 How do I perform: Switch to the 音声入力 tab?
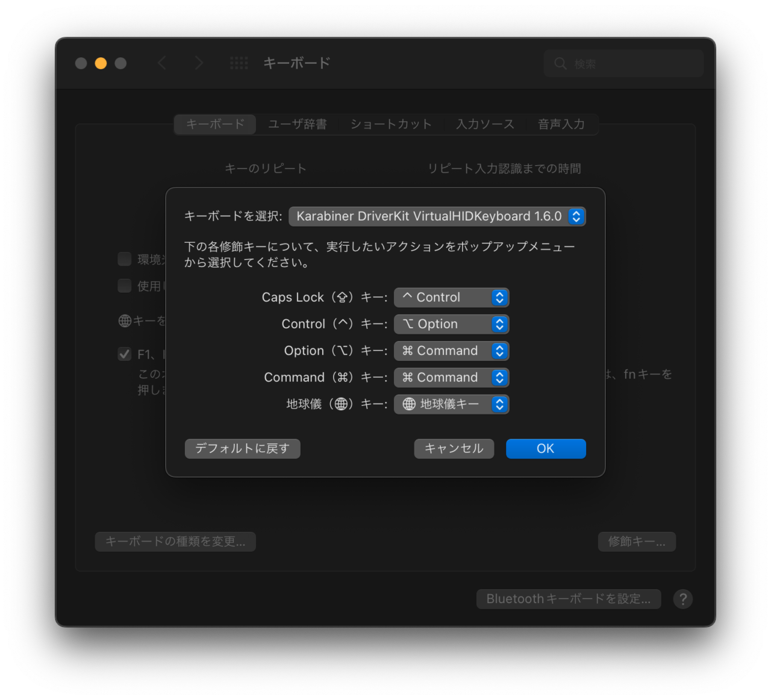pos(561,124)
